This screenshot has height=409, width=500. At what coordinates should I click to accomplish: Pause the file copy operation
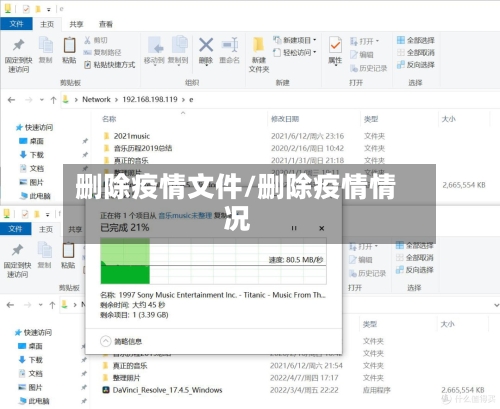coord(294,228)
